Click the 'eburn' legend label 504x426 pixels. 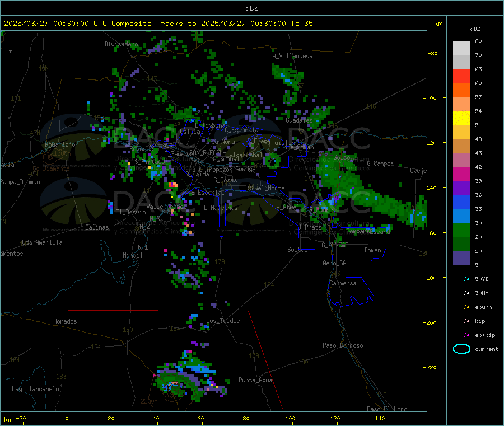[x=483, y=307]
